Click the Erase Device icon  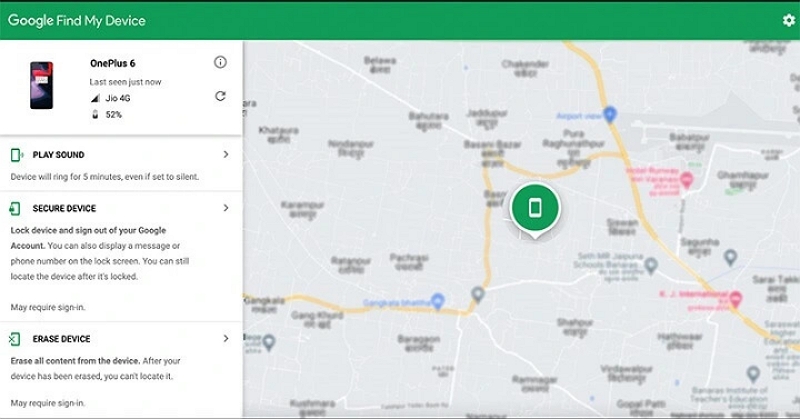point(16,339)
